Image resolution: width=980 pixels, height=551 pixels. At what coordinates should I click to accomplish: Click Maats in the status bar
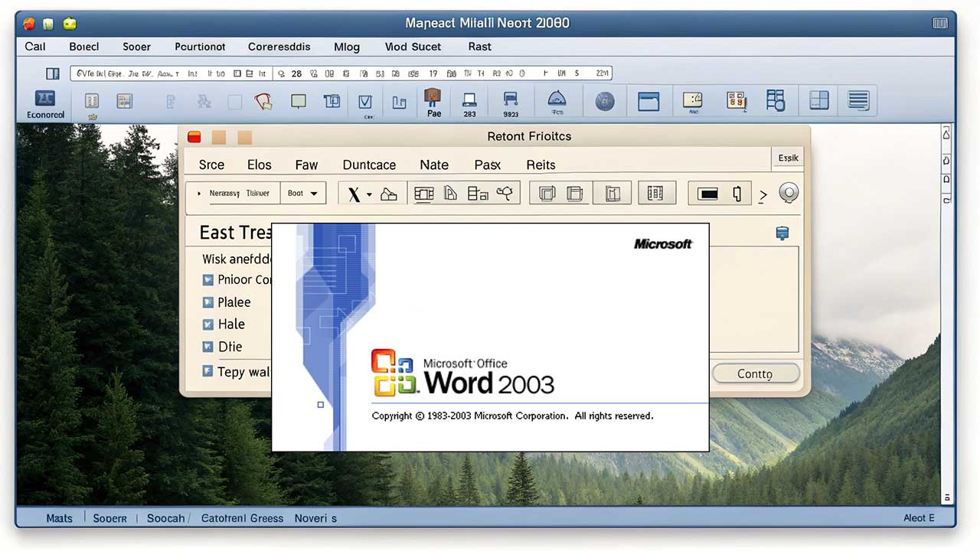click(x=59, y=518)
